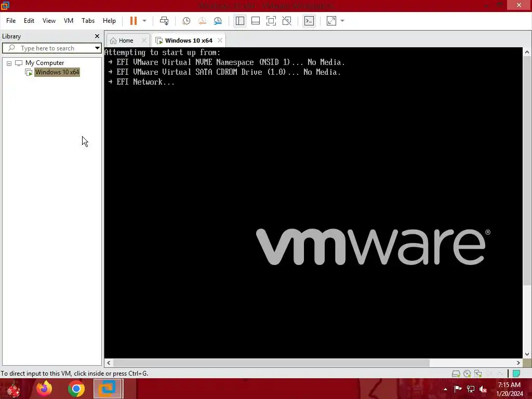Screen dimensions: 532x399
Task: Click the muted volume tray icon
Action: [483, 389]
